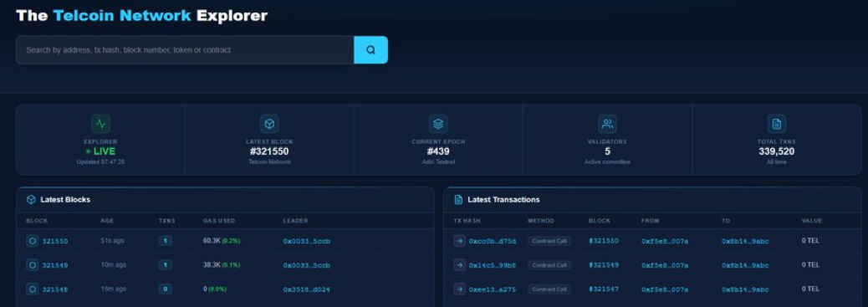Open block #321547 from transactions list

click(604, 289)
